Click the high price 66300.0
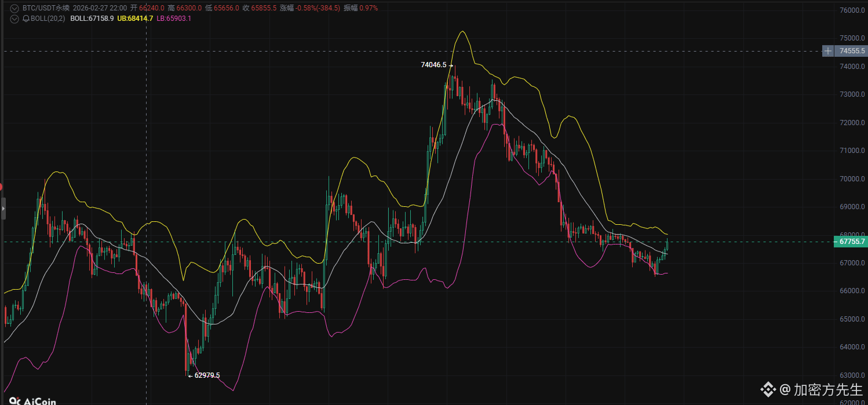 pos(189,8)
